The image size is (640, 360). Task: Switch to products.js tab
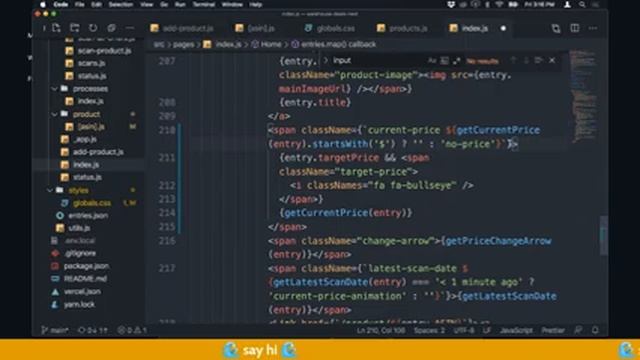402,28
